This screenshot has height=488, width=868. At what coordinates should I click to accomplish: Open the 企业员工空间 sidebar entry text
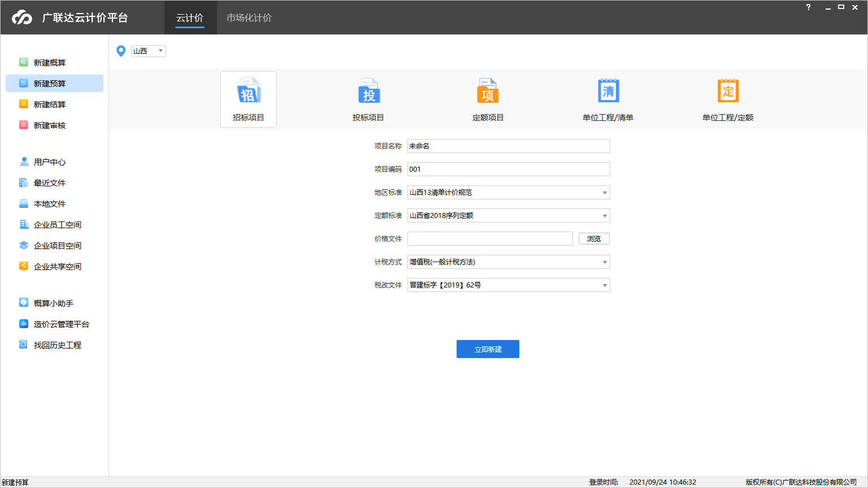[58, 225]
